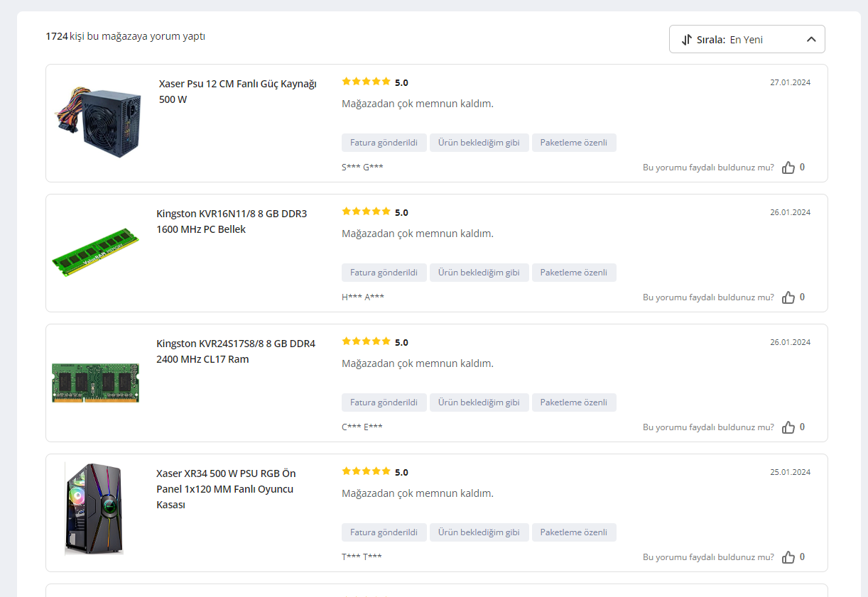Select Ürün beklediğim gibi tag on DDR3 review
Viewport: 868px width, 597px height.
(x=479, y=273)
